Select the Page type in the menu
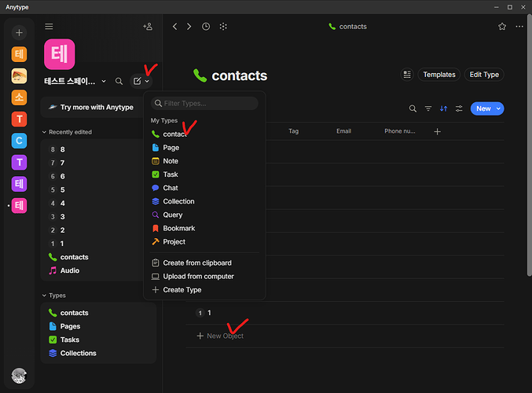This screenshot has width=532, height=393. click(x=204, y=148)
